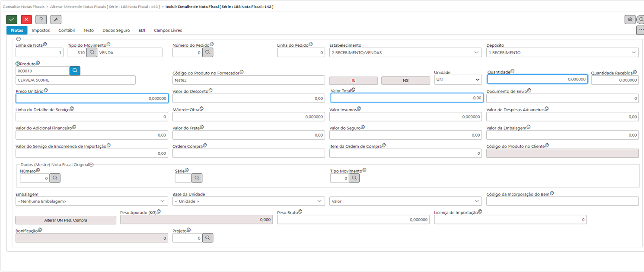
Task: Click the Alterar UN Ped. Compra button
Action: [x=66, y=220]
